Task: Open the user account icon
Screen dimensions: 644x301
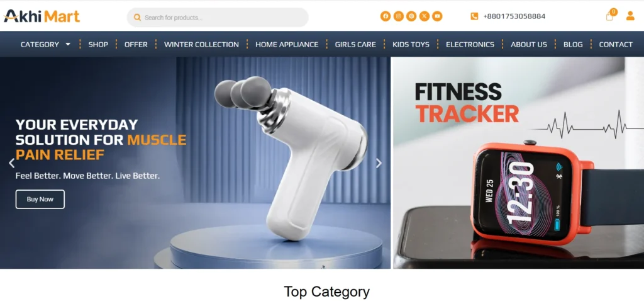Action: point(630,16)
